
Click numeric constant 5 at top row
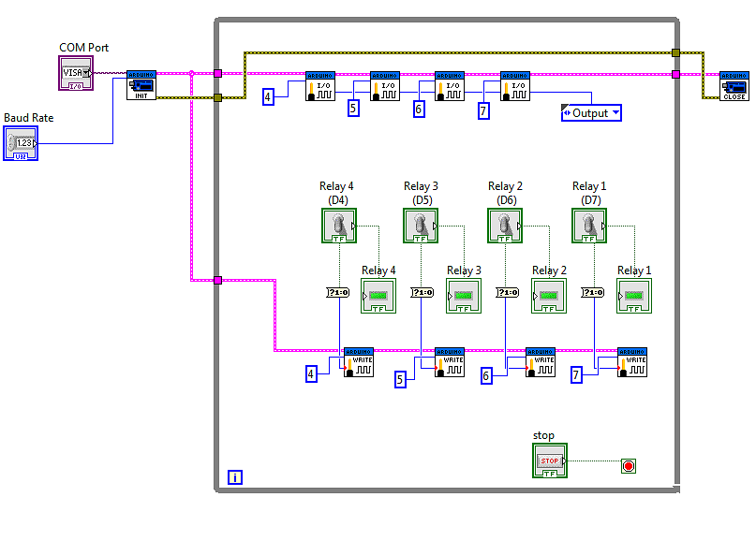click(353, 108)
